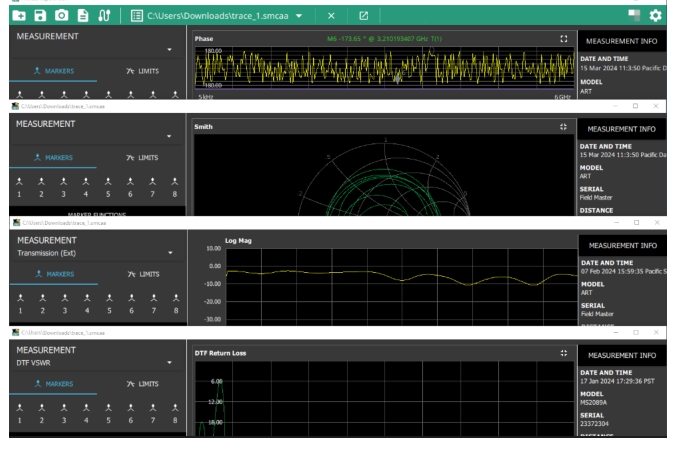The width and height of the screenshot is (675, 462).
Task: Toggle marker 3 in the Smith window
Action: (x=64, y=187)
